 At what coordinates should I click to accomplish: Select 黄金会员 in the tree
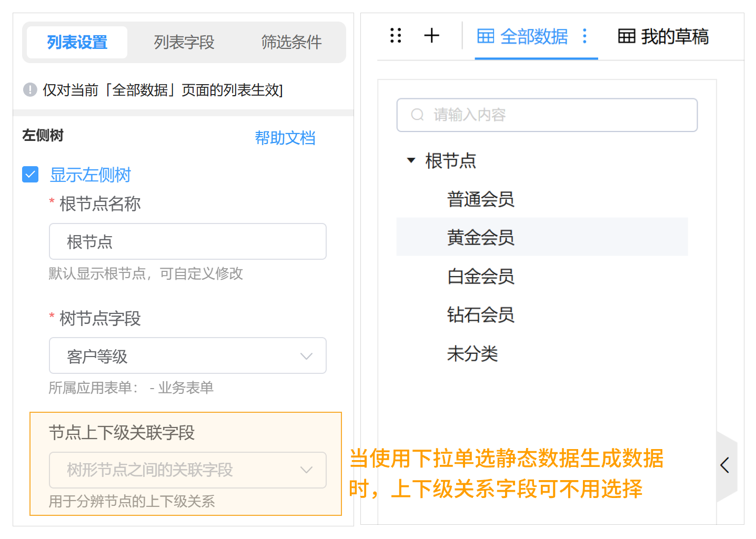[480, 237]
